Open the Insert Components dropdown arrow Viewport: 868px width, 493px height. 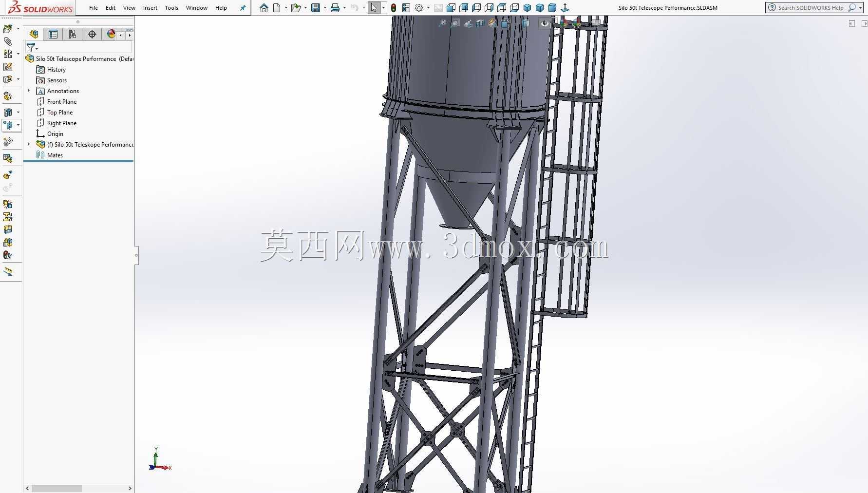click(18, 29)
